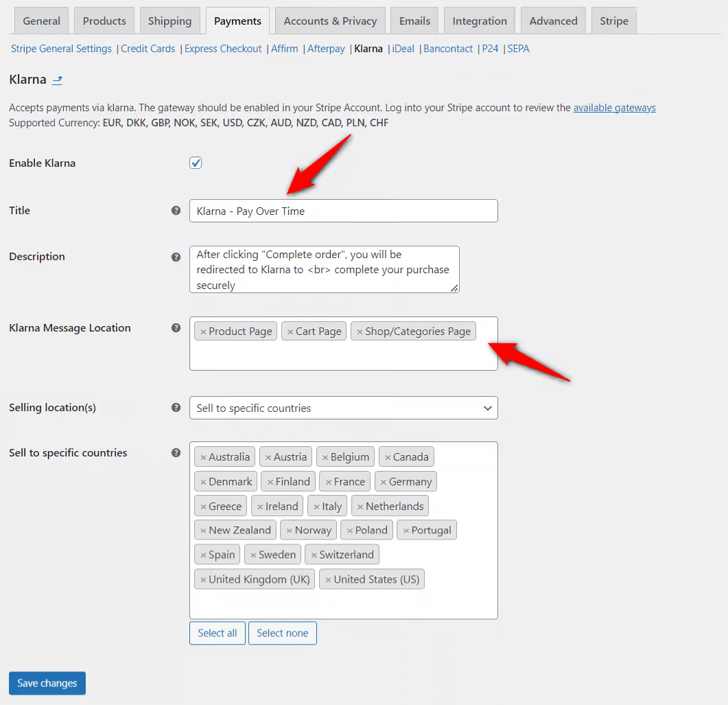Remove Australia from countries
Screen dimensions: 728x705
tap(203, 457)
